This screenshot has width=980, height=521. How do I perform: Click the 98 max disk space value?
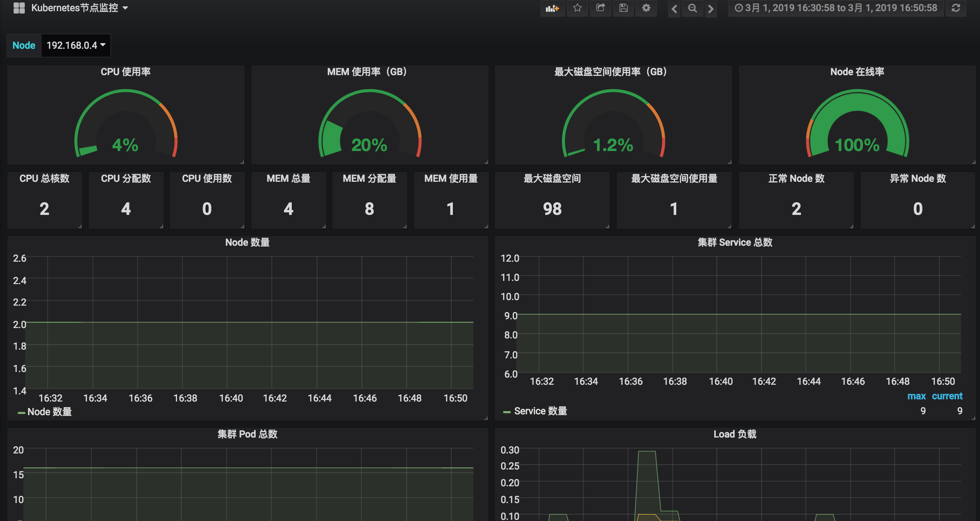pos(552,209)
